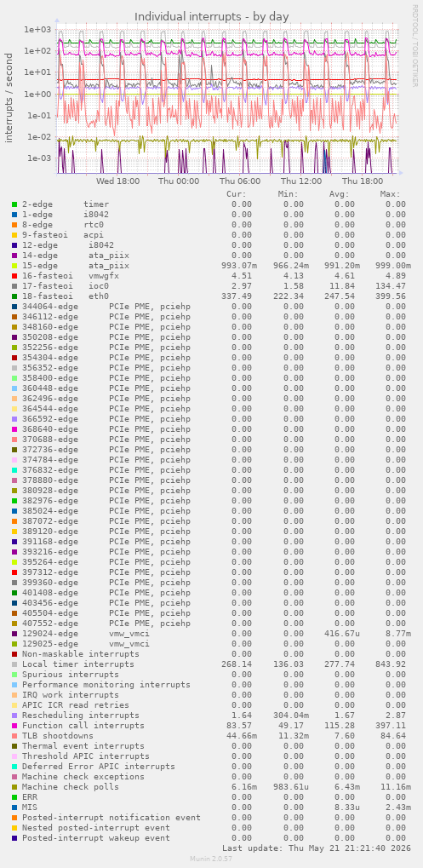The width and height of the screenshot is (423, 868).
Task: Click the Last update timestamp text
Action: coord(317,848)
